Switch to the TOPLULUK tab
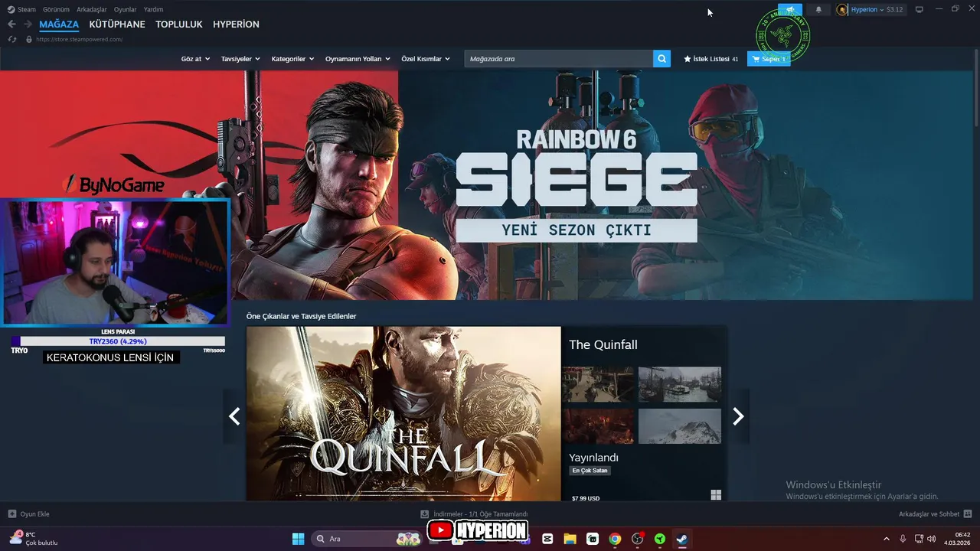 [x=179, y=24]
